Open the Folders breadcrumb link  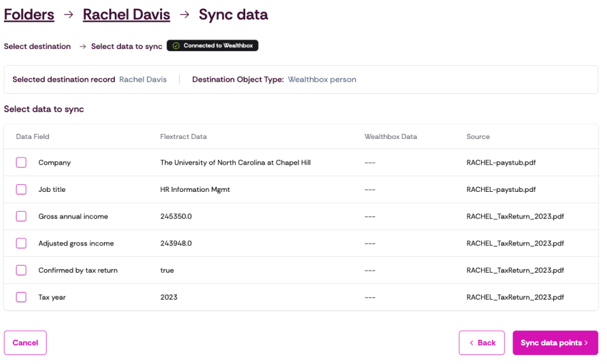click(29, 15)
